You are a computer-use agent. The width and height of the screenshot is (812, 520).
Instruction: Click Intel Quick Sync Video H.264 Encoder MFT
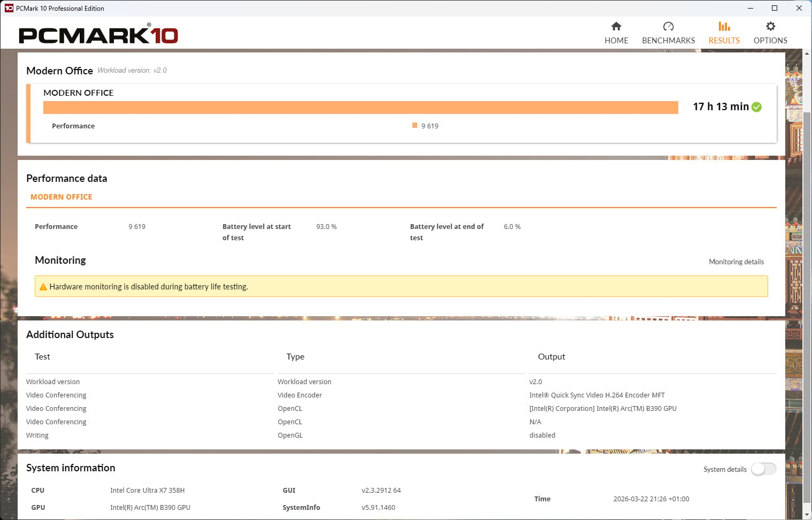(597, 395)
